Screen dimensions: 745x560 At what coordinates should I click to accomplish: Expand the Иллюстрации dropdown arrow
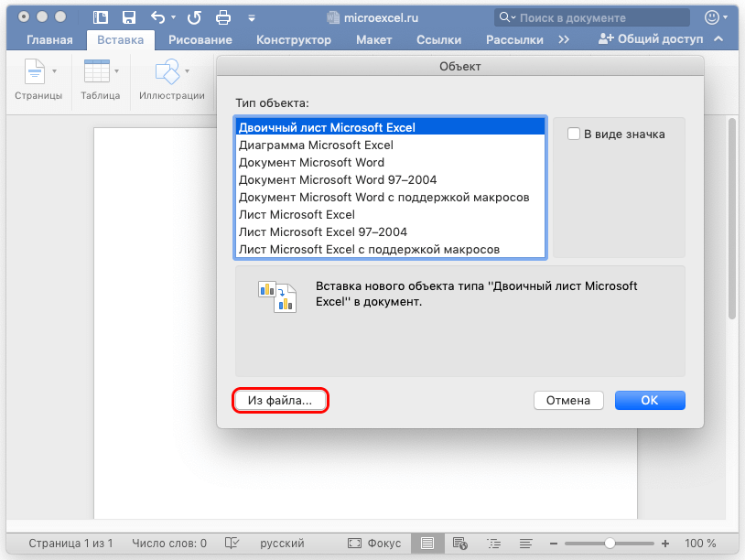click(188, 71)
